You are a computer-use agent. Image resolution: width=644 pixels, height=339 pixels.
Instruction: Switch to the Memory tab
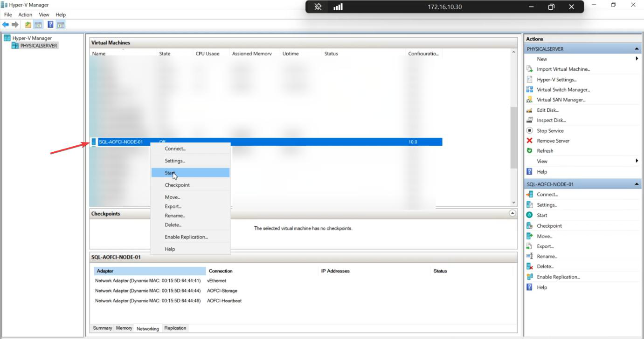click(x=124, y=328)
